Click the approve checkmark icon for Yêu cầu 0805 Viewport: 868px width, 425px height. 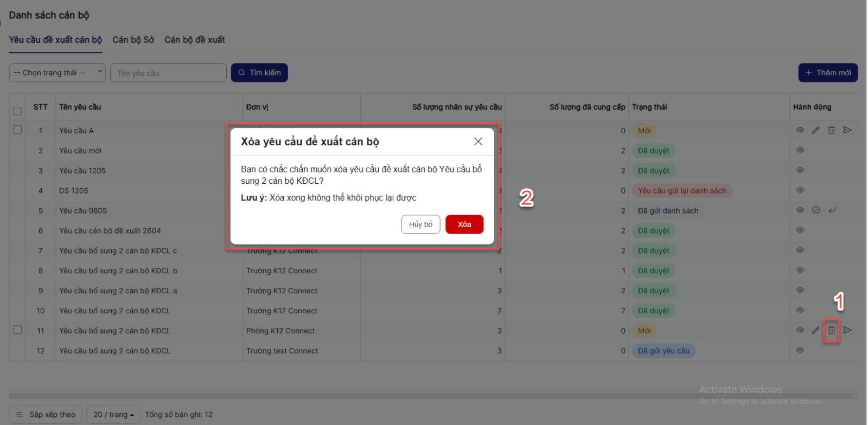click(x=815, y=210)
